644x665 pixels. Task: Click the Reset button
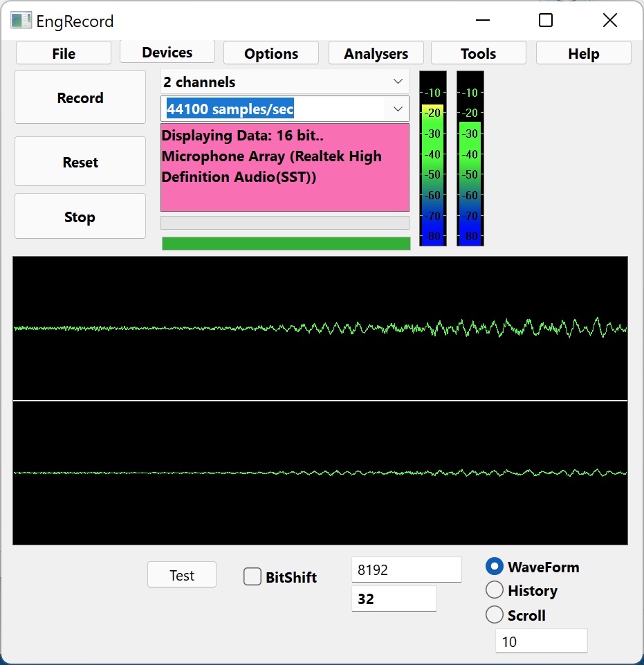tap(80, 162)
